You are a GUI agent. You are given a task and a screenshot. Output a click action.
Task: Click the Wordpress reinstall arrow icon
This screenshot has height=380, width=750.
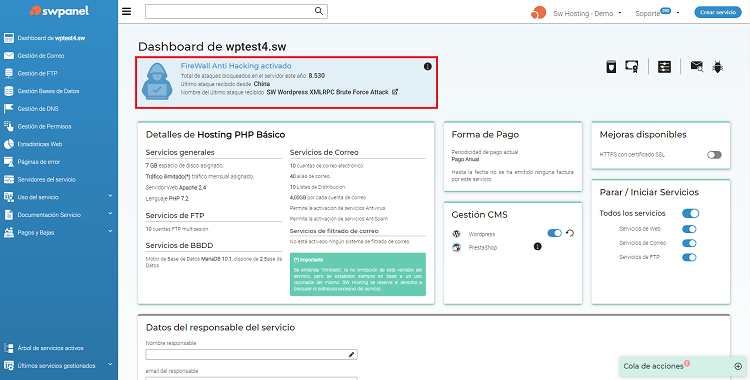pos(570,234)
